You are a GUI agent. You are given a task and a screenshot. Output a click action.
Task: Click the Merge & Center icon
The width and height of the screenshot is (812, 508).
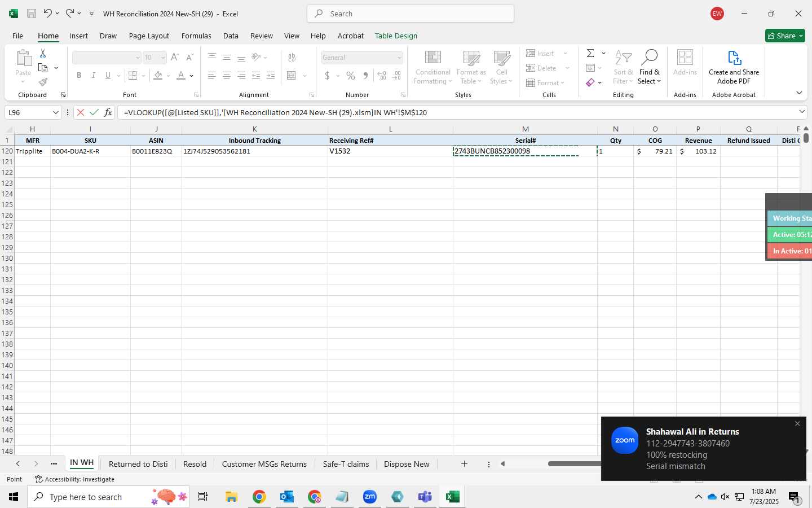[x=292, y=76]
